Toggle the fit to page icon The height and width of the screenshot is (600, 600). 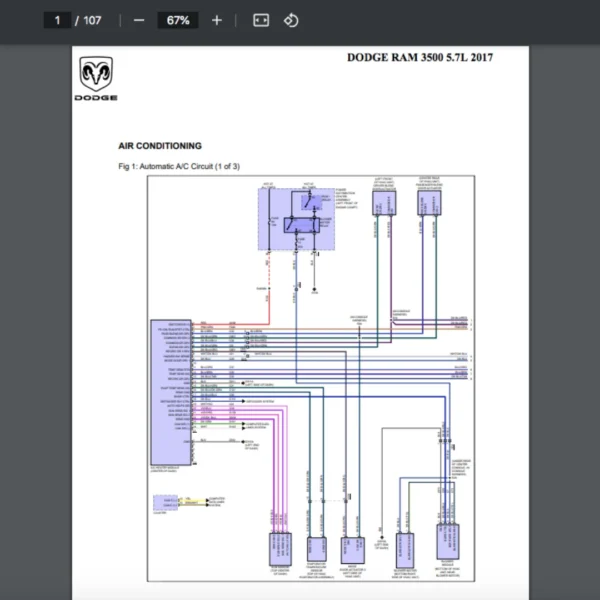click(x=261, y=20)
